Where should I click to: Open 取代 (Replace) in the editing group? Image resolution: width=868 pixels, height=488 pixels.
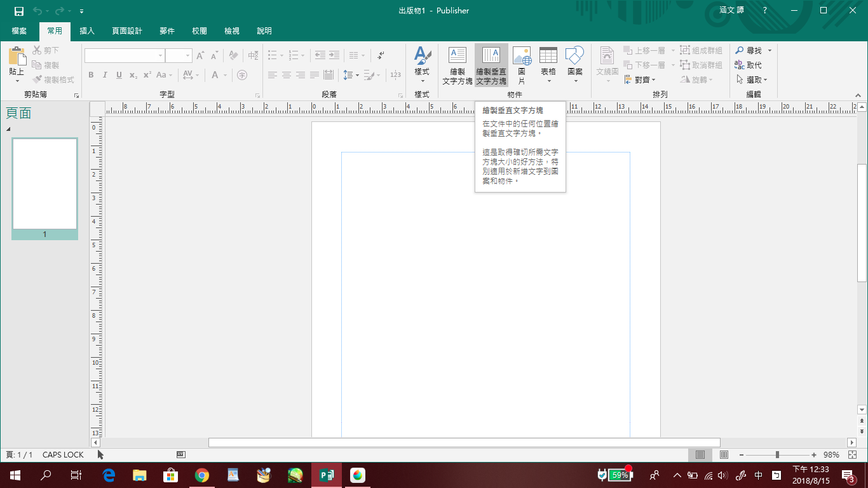coord(748,65)
